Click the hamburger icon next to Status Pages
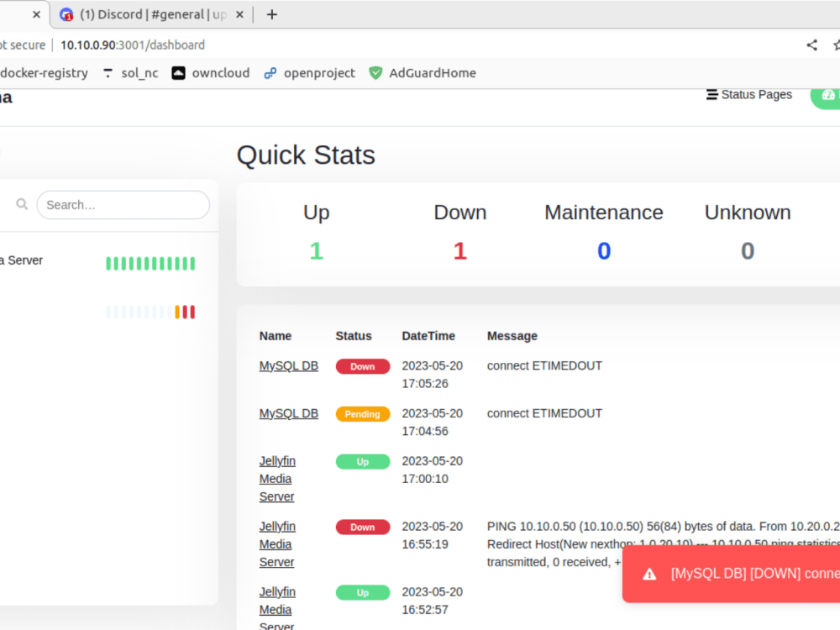Image resolution: width=840 pixels, height=630 pixels. (x=711, y=94)
